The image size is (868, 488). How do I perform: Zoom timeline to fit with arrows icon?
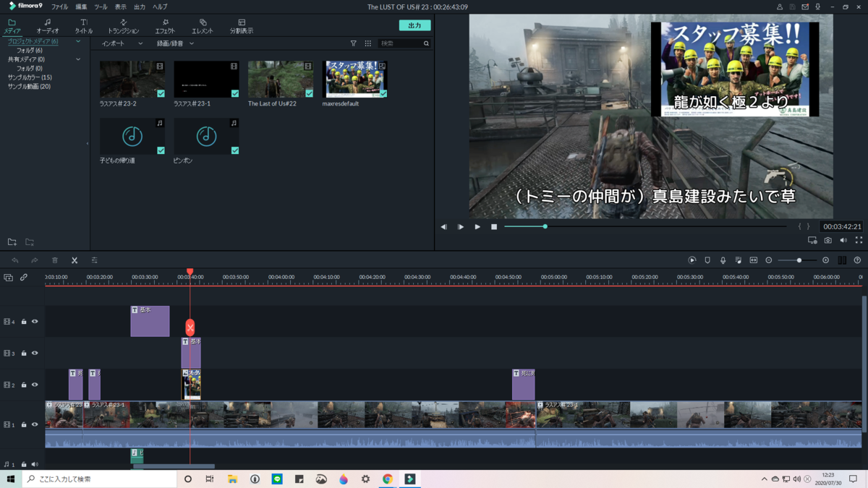[x=754, y=260]
